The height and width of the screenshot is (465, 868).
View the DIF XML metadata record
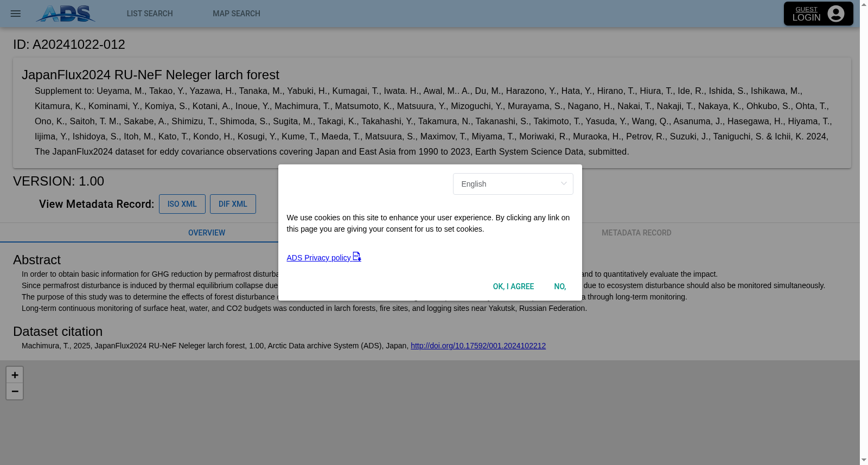(233, 204)
